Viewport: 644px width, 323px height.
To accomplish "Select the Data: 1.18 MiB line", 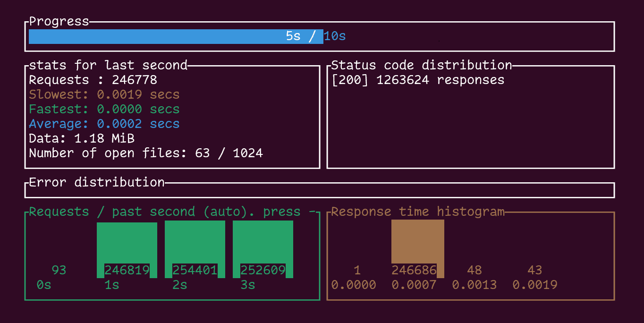I will pos(82,138).
